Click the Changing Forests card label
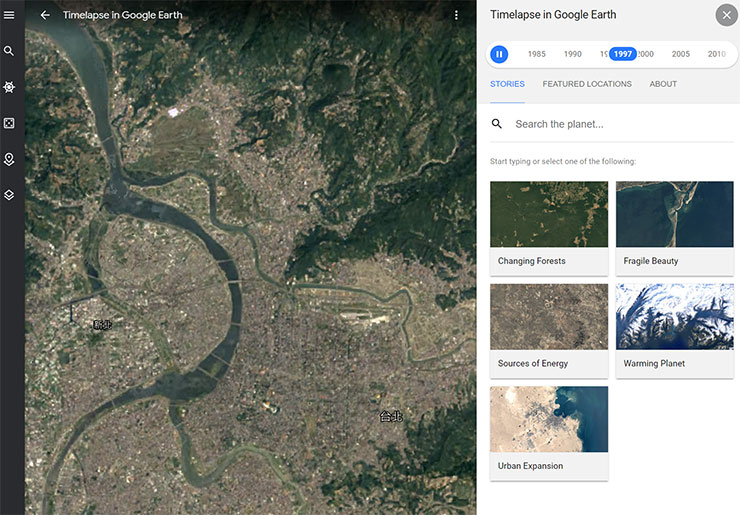The image size is (740, 515). (532, 261)
